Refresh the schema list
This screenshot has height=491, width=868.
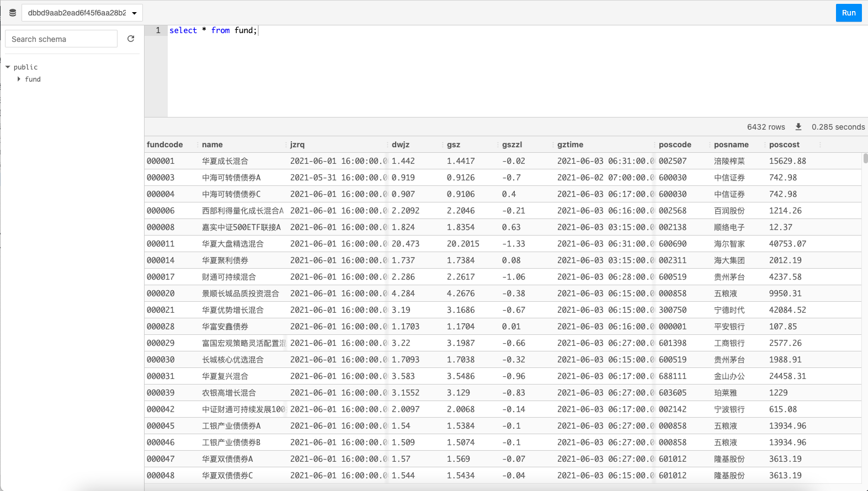131,39
